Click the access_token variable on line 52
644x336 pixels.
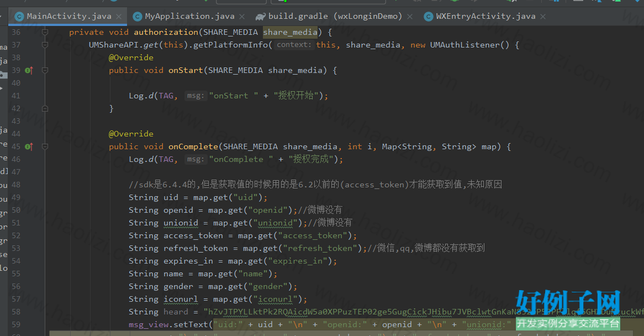[x=193, y=236]
